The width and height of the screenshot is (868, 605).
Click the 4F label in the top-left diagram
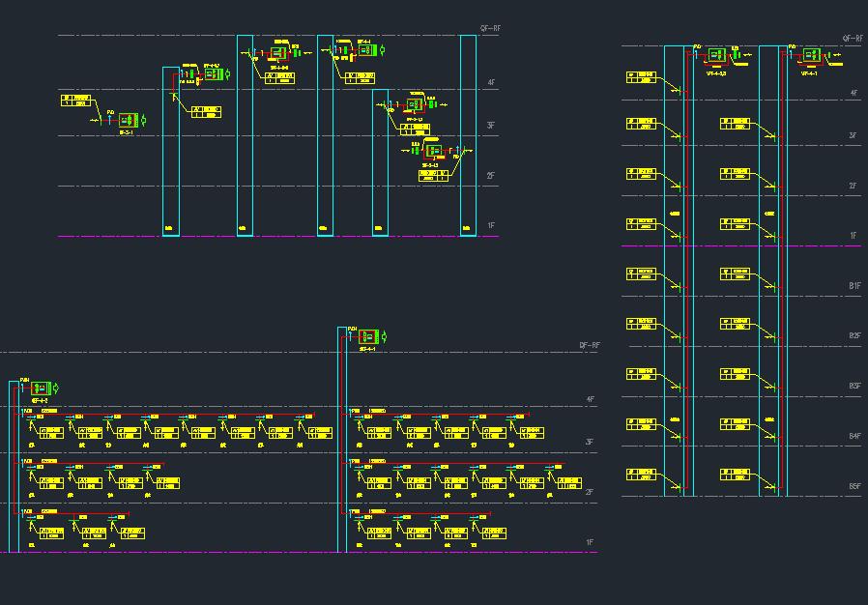coord(492,82)
